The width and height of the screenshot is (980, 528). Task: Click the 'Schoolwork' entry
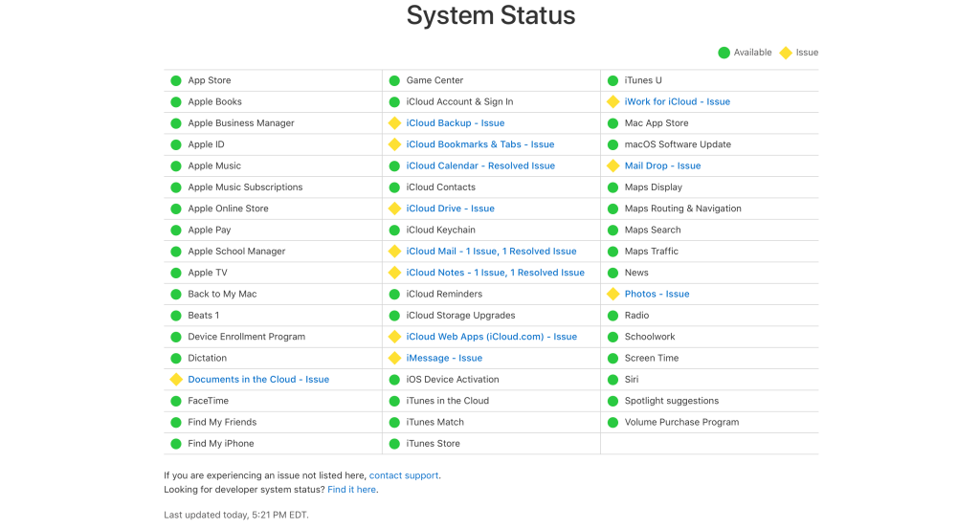[x=650, y=337]
